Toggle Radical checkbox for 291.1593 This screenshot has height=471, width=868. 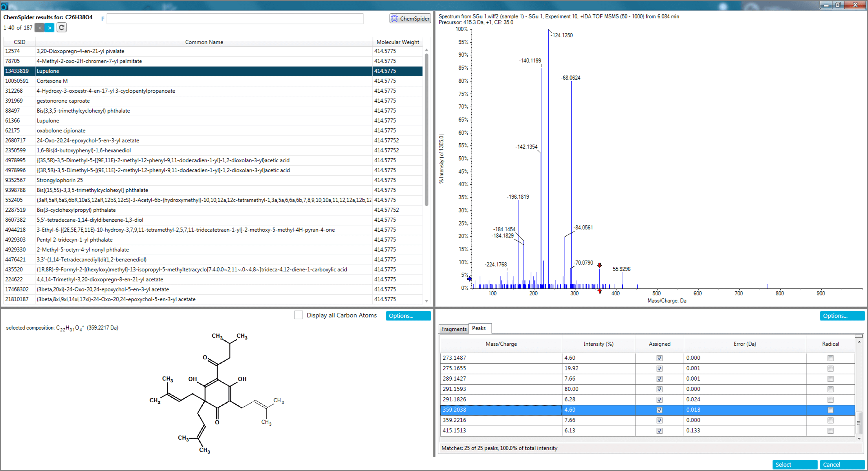pyautogui.click(x=830, y=389)
